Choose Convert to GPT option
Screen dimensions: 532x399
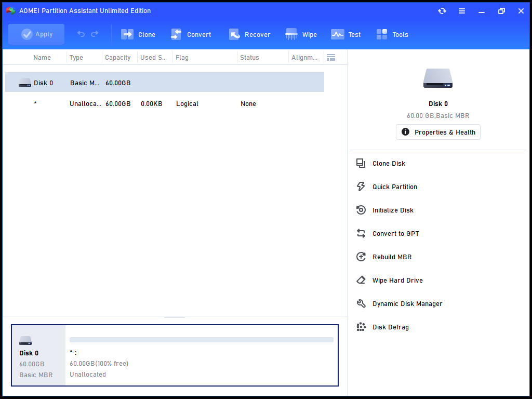[395, 233]
